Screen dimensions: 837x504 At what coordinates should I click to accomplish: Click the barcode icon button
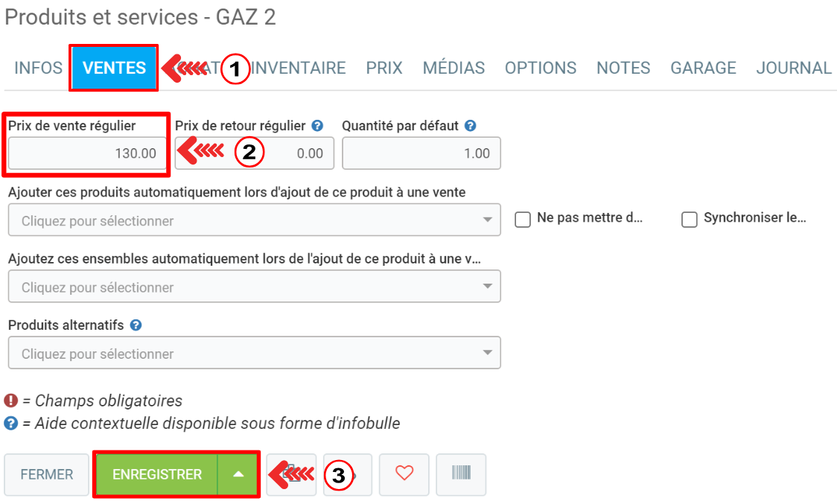461,474
